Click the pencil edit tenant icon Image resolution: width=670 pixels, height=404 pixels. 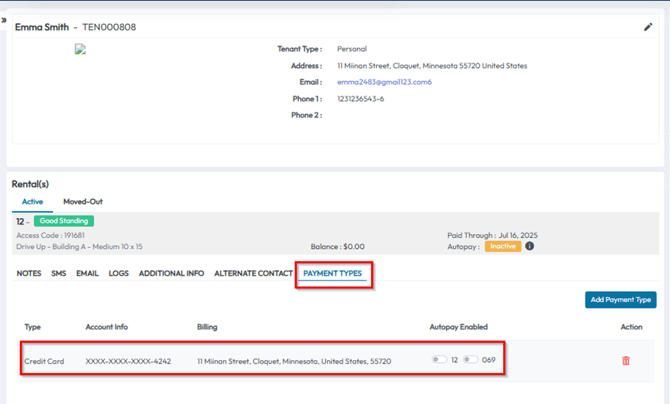click(648, 27)
